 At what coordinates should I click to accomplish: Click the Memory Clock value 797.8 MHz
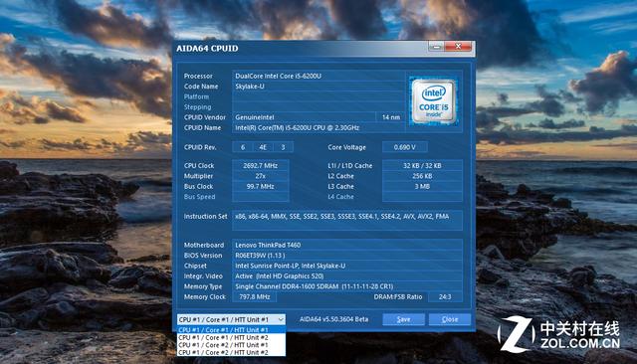click(255, 297)
